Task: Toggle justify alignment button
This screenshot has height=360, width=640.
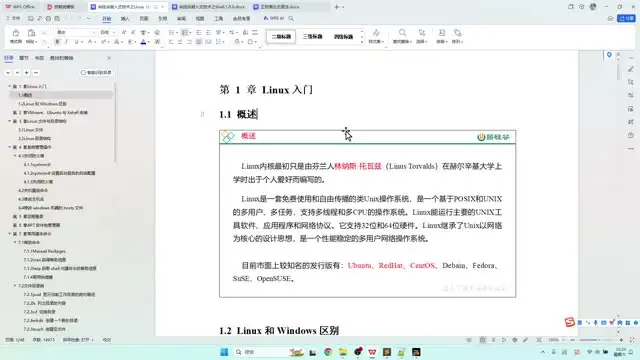Action: [198, 42]
